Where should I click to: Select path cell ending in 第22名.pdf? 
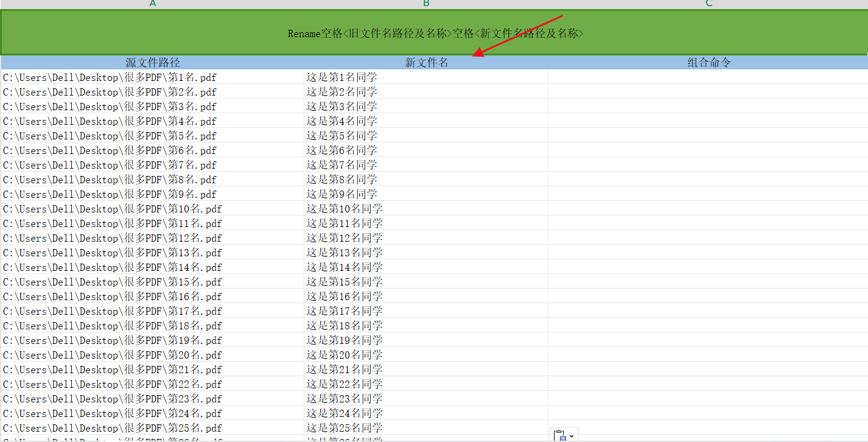153,384
